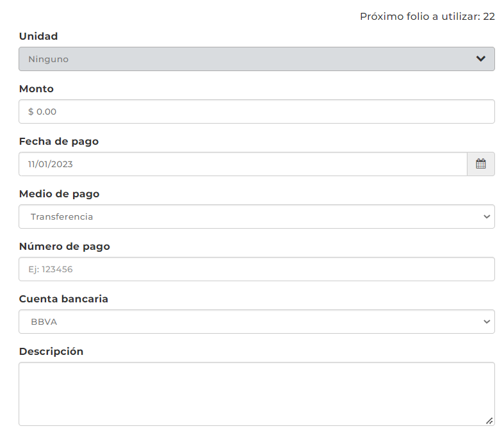Click the Unidad field label

[38, 37]
